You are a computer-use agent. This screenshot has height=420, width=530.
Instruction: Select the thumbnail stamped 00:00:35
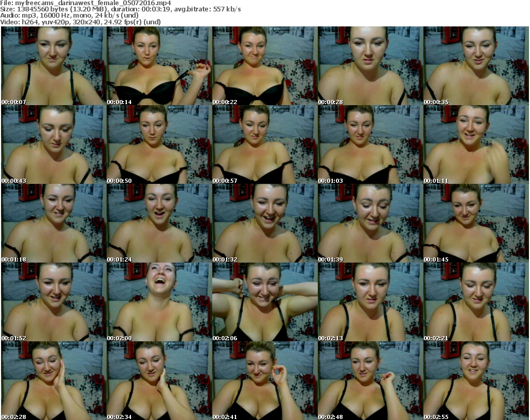476,66
